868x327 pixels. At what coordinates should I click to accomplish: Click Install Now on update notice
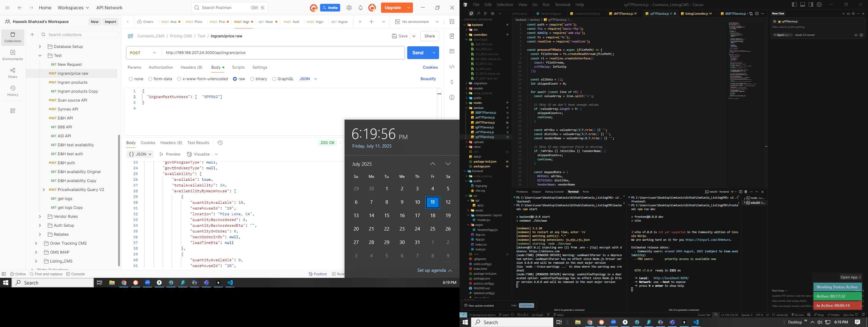pos(526,305)
